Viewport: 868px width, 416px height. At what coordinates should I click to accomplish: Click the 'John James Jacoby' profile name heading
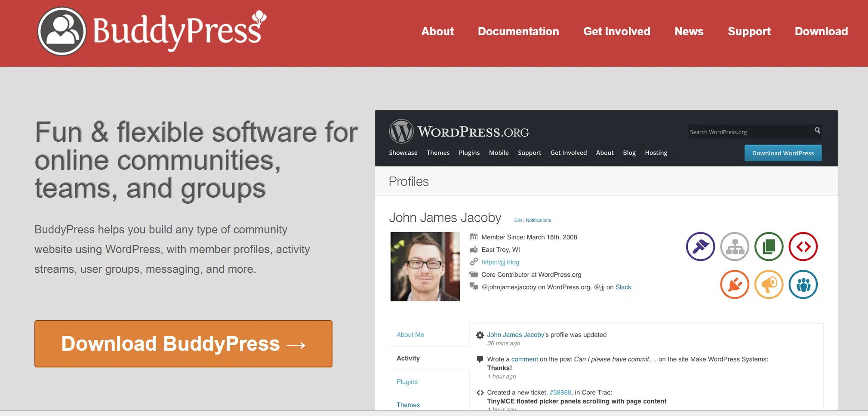[x=445, y=217]
